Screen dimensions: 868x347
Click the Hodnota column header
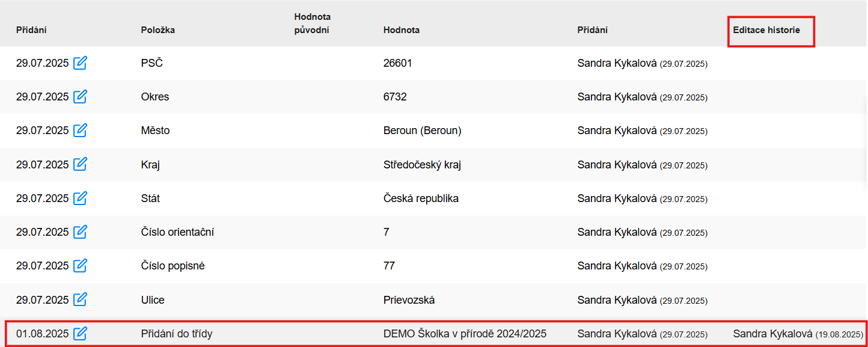point(402,30)
